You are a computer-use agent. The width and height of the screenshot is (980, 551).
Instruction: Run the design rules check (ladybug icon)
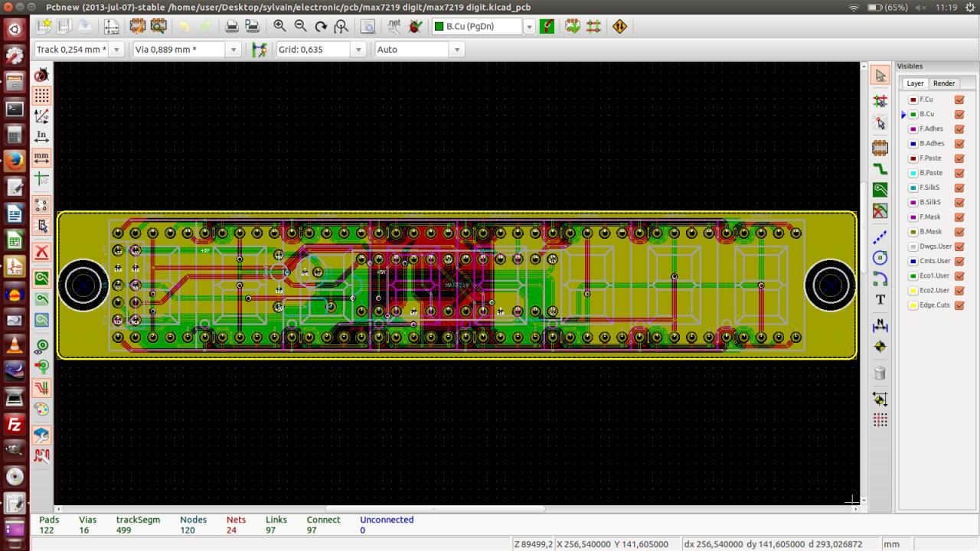pyautogui.click(x=415, y=26)
